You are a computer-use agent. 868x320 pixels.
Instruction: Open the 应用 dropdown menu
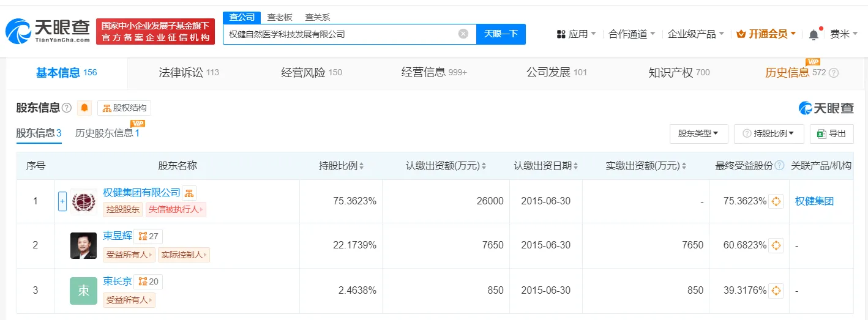click(x=576, y=34)
